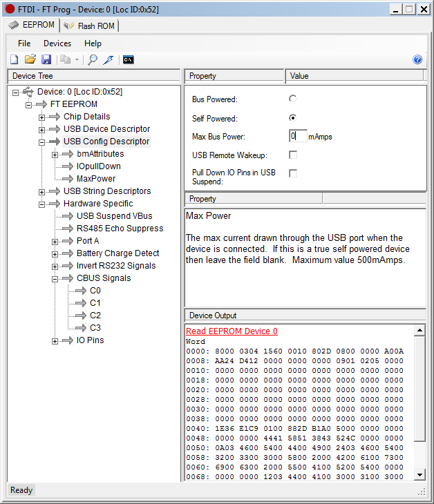
Task: Click the Max Bus Power input field
Action: pos(298,136)
